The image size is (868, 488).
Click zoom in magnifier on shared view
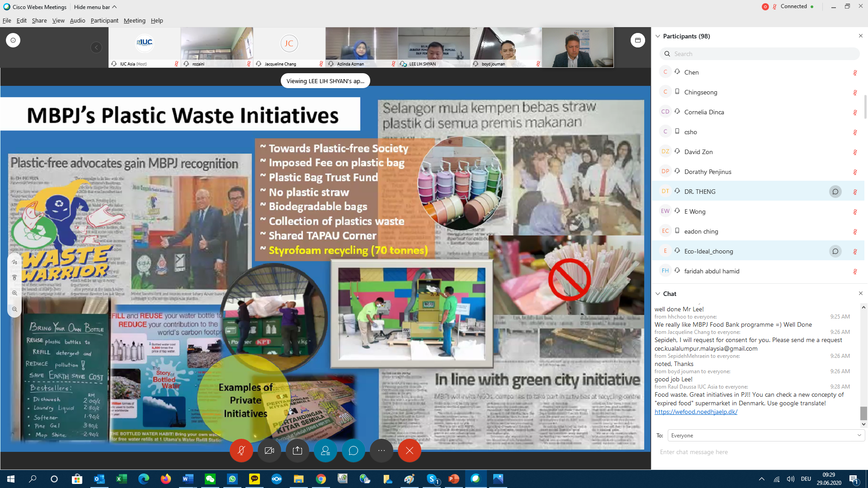[x=14, y=293]
